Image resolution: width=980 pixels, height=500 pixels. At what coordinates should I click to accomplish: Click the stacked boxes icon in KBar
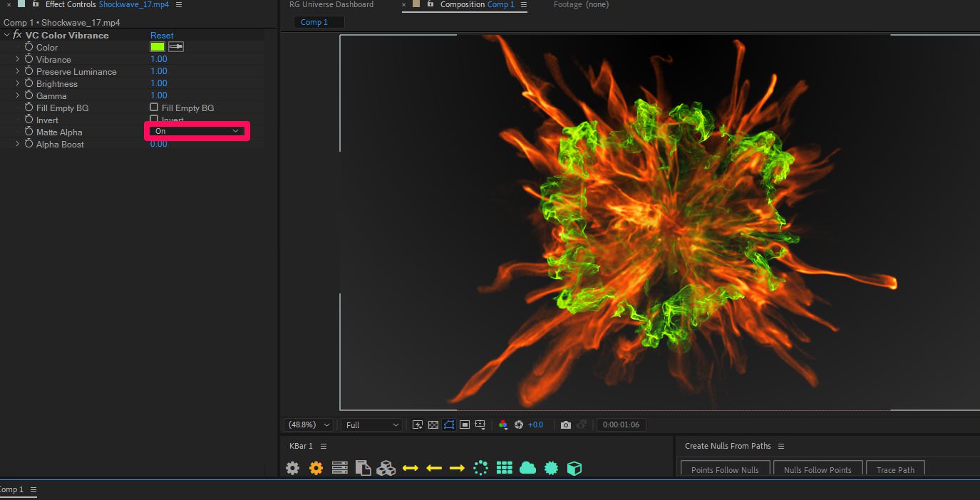point(387,468)
